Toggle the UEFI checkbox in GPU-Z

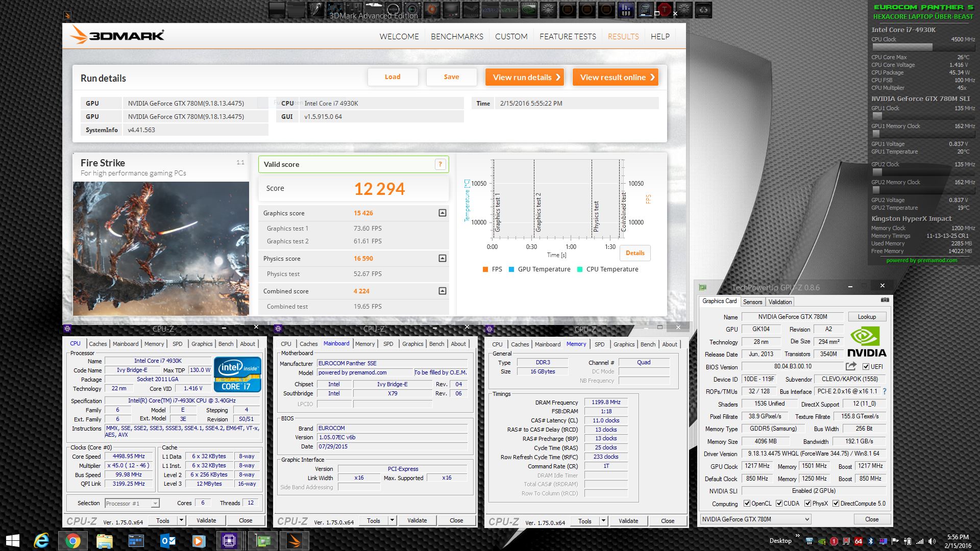tap(866, 367)
